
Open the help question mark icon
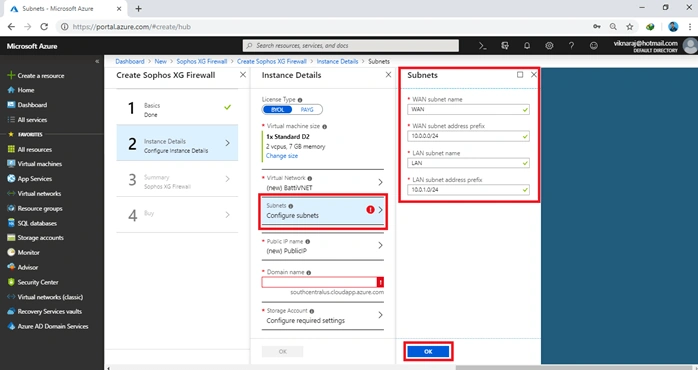(571, 45)
